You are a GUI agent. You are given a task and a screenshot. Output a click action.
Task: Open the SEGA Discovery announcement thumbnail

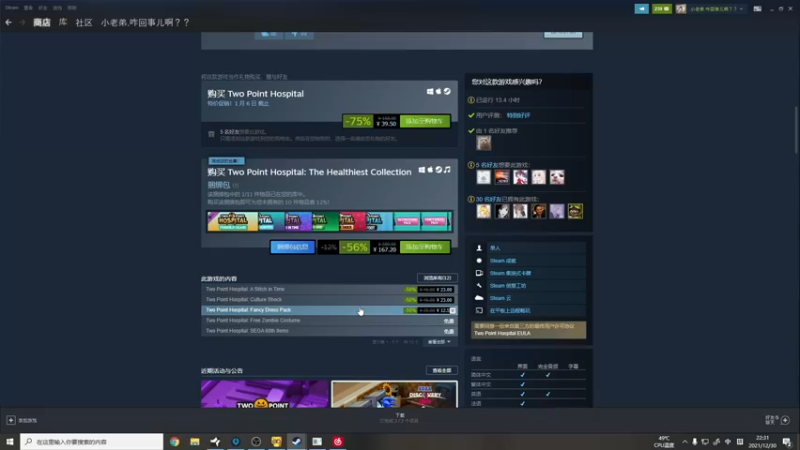pyautogui.click(x=394, y=394)
